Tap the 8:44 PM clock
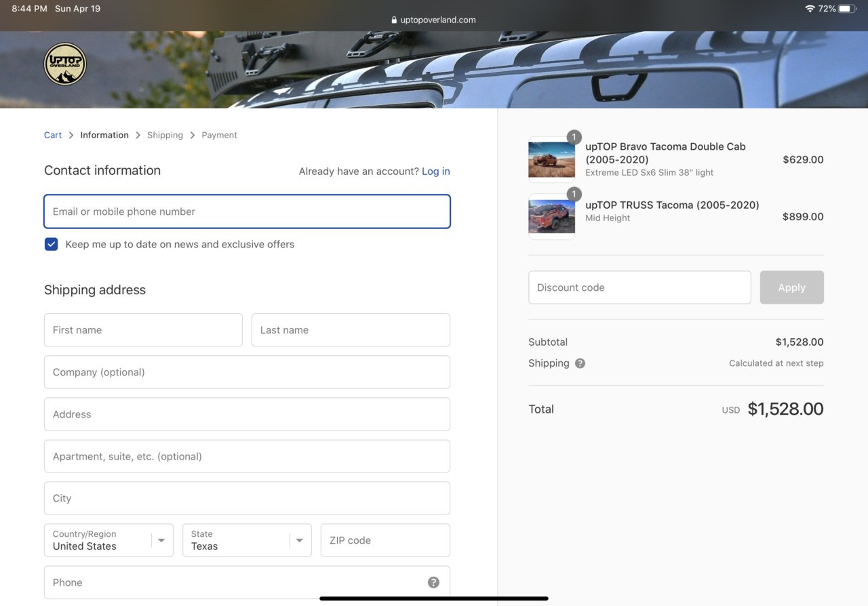Viewport: 868px width, 606px height. click(x=29, y=9)
